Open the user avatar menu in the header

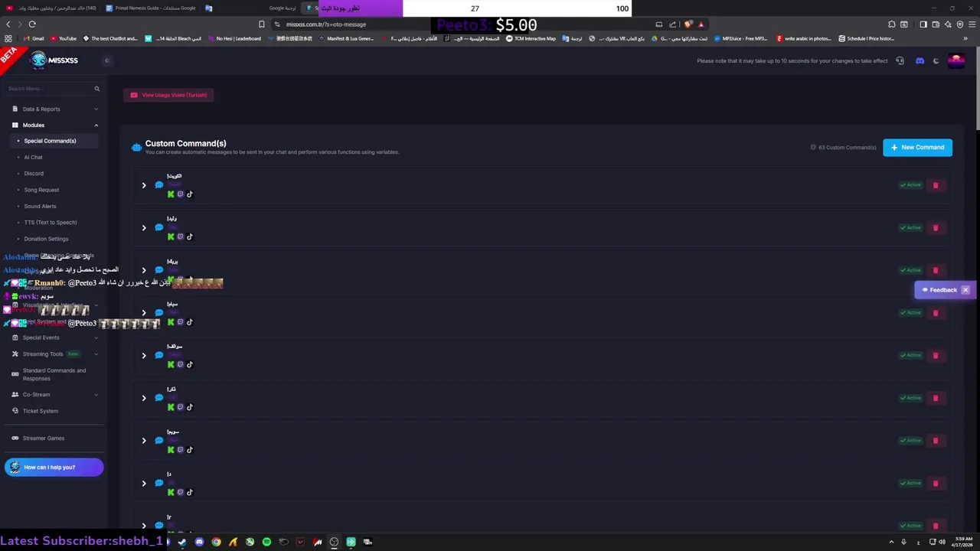click(955, 61)
